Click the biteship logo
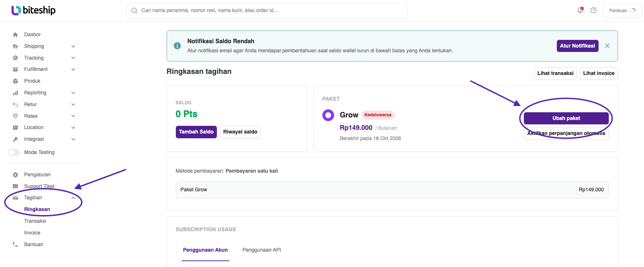The image size is (644, 267). [x=33, y=10]
